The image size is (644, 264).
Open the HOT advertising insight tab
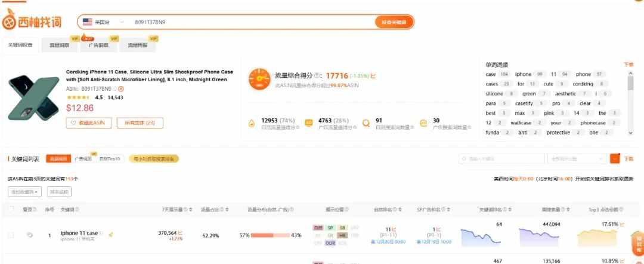(x=99, y=45)
